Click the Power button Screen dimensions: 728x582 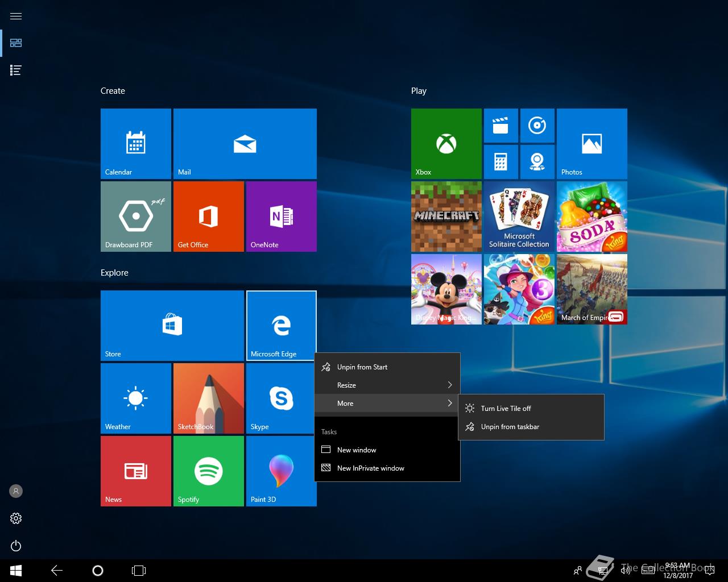(16, 546)
